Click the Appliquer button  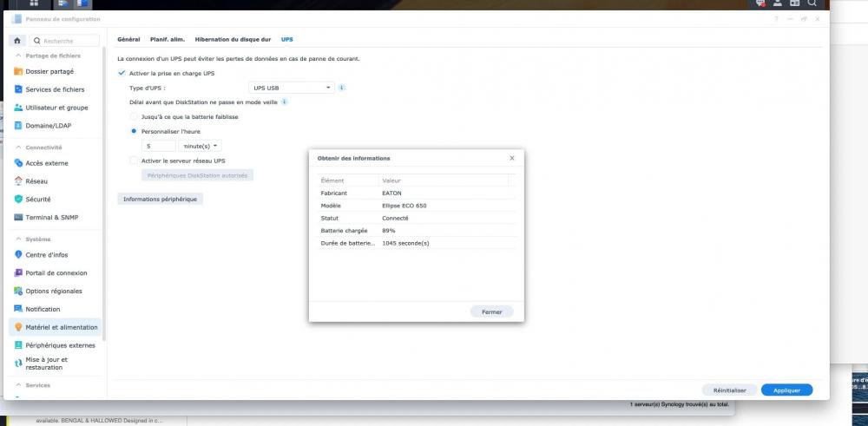(x=786, y=390)
